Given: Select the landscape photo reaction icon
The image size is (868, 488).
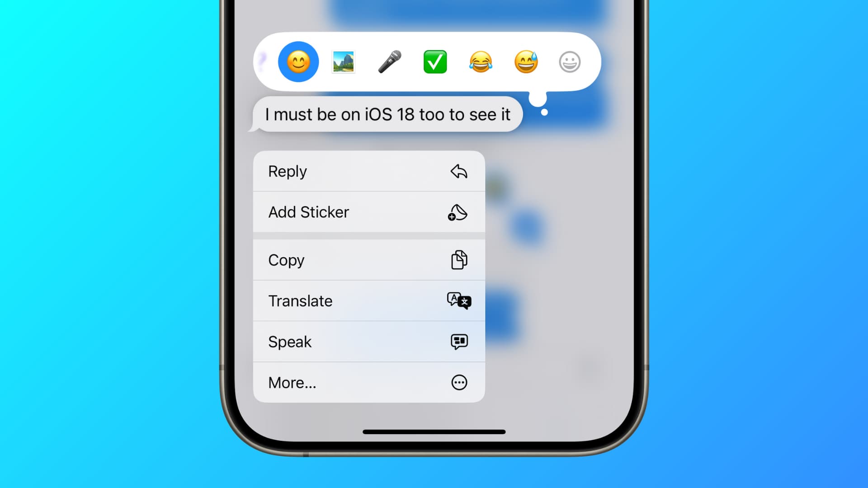Looking at the screenshot, I should coord(344,61).
